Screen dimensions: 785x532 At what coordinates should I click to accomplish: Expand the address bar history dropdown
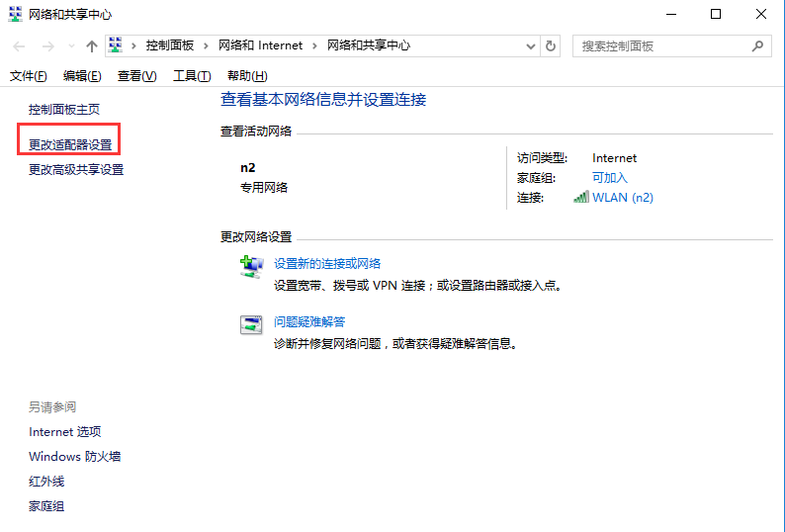[x=531, y=45]
